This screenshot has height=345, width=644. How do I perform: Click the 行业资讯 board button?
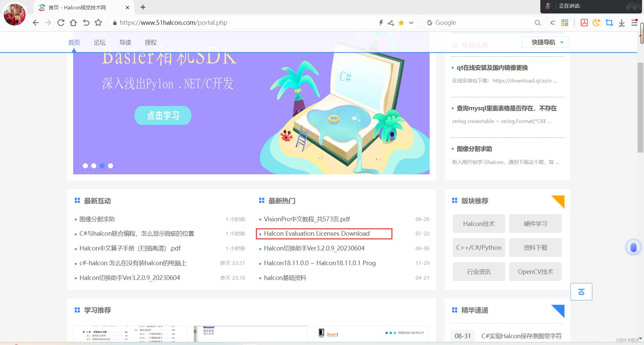(x=479, y=272)
